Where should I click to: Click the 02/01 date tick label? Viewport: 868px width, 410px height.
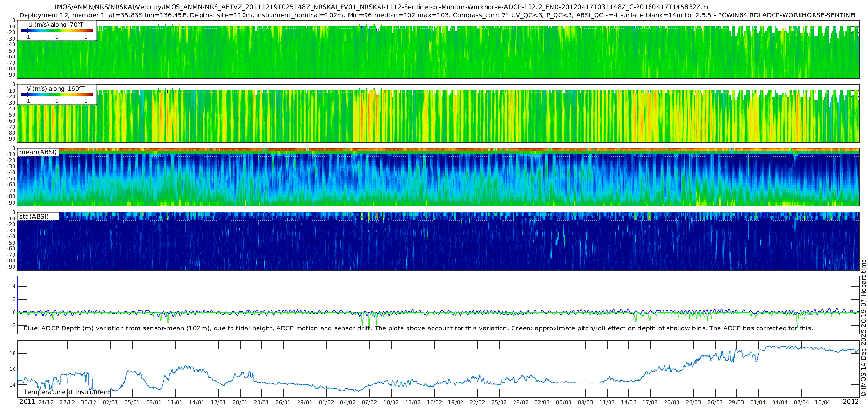[x=110, y=402]
